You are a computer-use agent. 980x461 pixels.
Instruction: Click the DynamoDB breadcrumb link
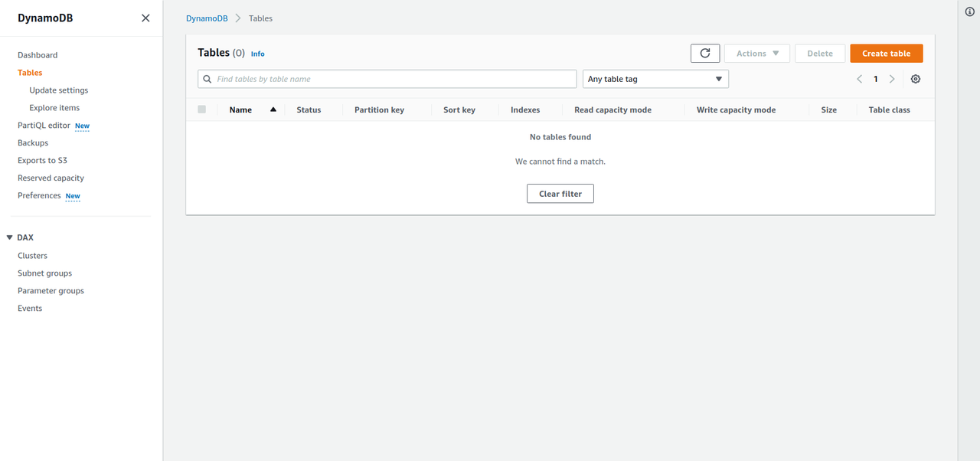(x=207, y=18)
